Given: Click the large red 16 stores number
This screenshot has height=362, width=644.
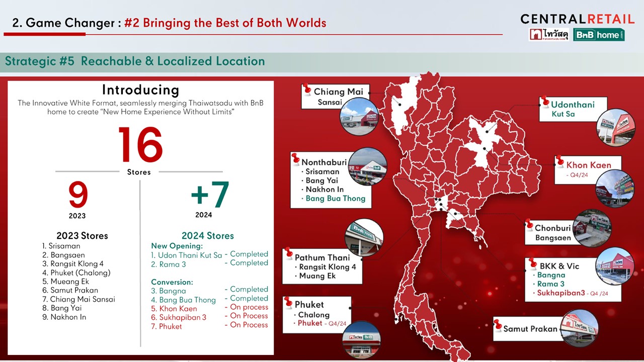Looking at the screenshot, I should (140, 145).
